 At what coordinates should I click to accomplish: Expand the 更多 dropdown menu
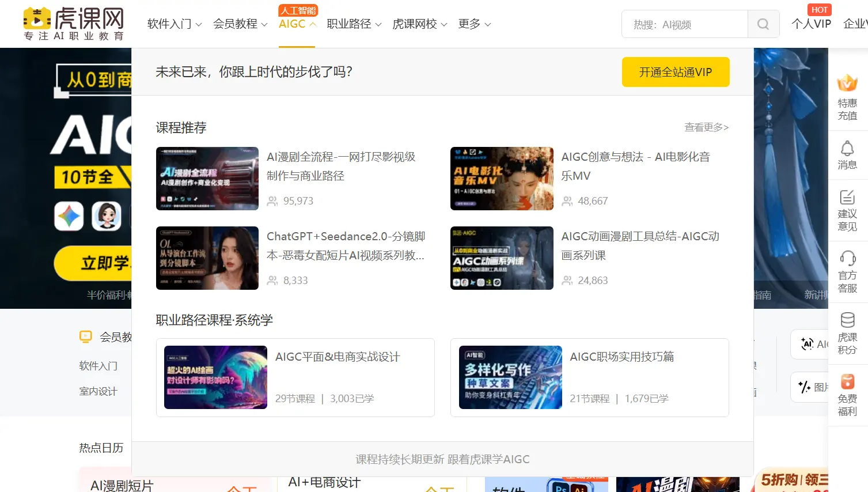coord(475,24)
